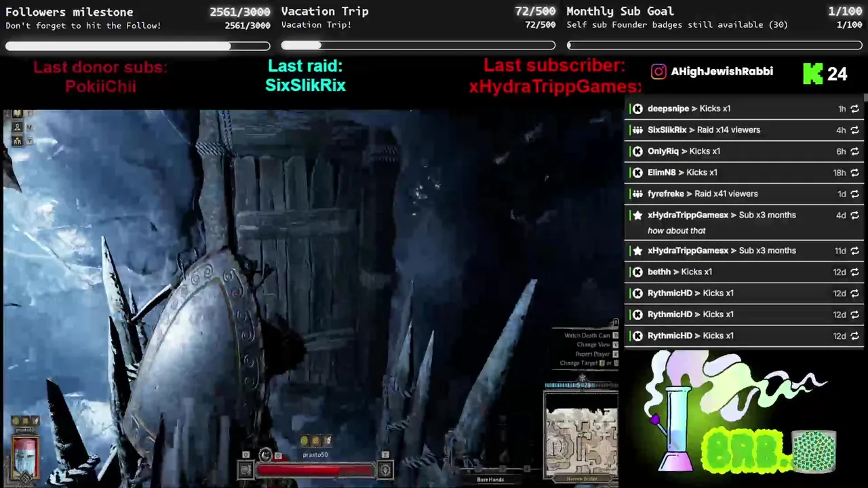Click the character icon in game HUD

17,128
